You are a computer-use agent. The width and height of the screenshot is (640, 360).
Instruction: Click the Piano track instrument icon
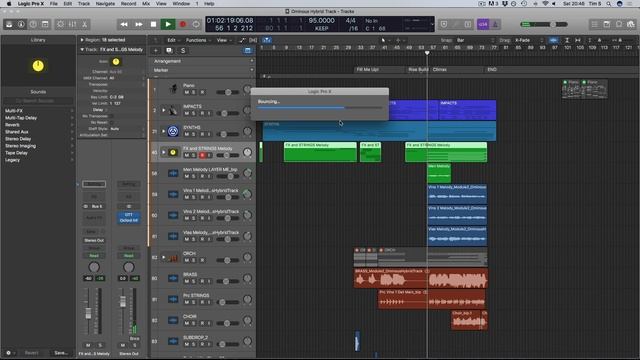(173, 89)
